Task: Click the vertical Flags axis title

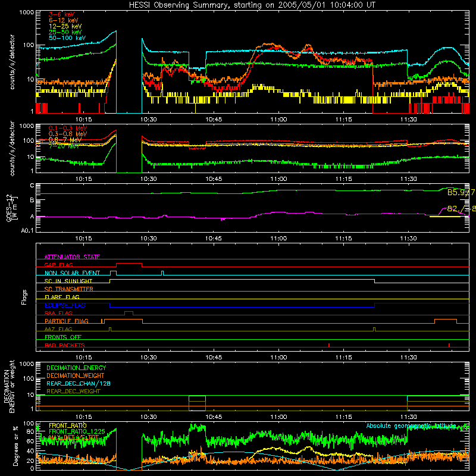Action: (24, 297)
